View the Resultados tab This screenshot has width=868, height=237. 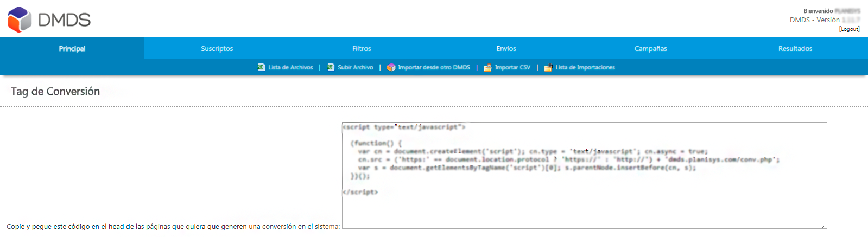coord(795,48)
